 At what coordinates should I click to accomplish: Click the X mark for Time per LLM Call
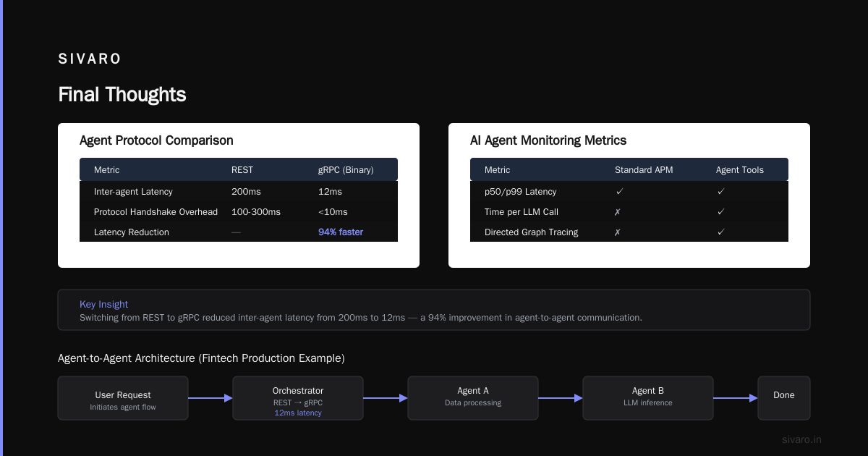pyautogui.click(x=618, y=212)
